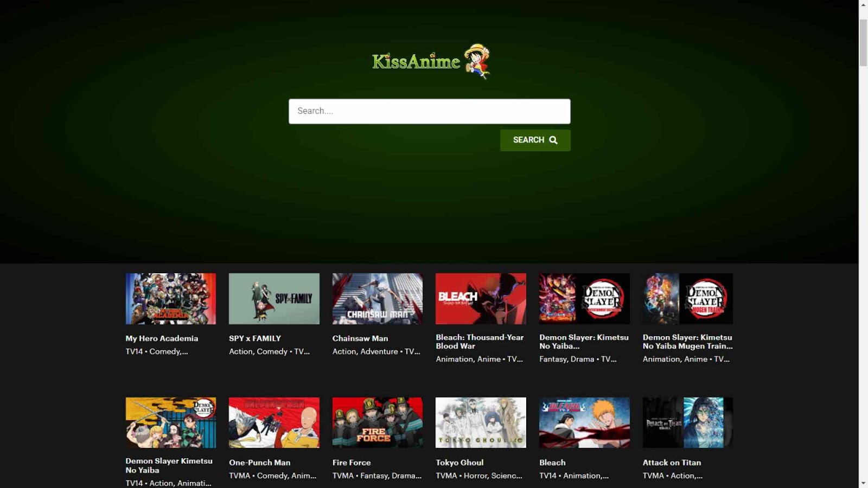
Task: Open the Chainsaw Man thumbnail
Action: tap(378, 299)
